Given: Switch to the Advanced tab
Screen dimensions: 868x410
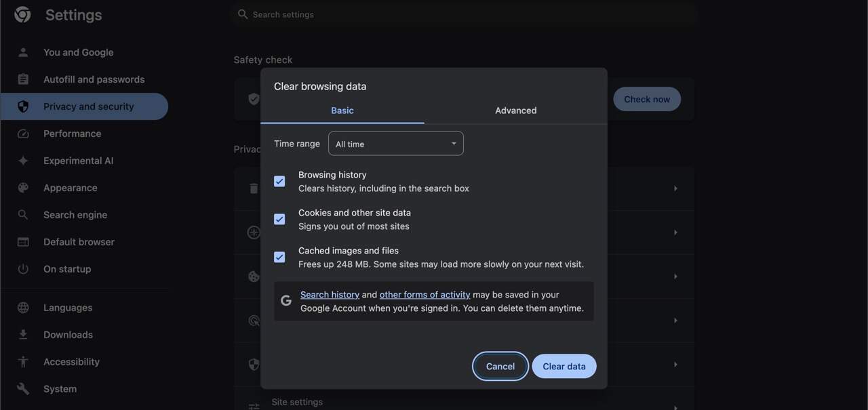Looking at the screenshot, I should click(x=515, y=110).
